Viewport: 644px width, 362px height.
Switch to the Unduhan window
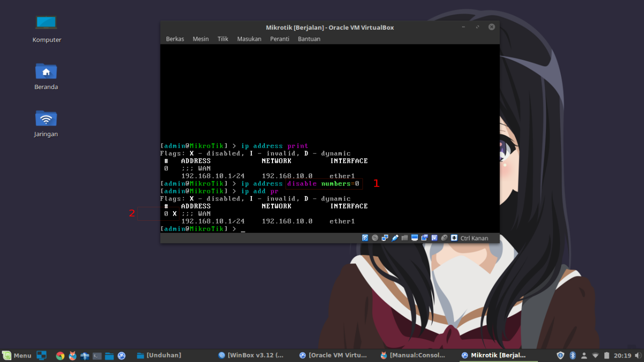(x=159, y=355)
